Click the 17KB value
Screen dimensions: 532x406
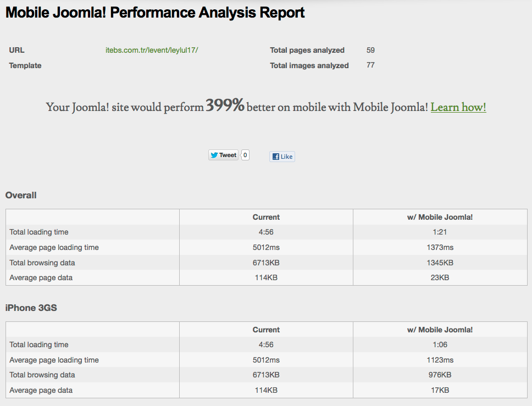pyautogui.click(x=440, y=390)
